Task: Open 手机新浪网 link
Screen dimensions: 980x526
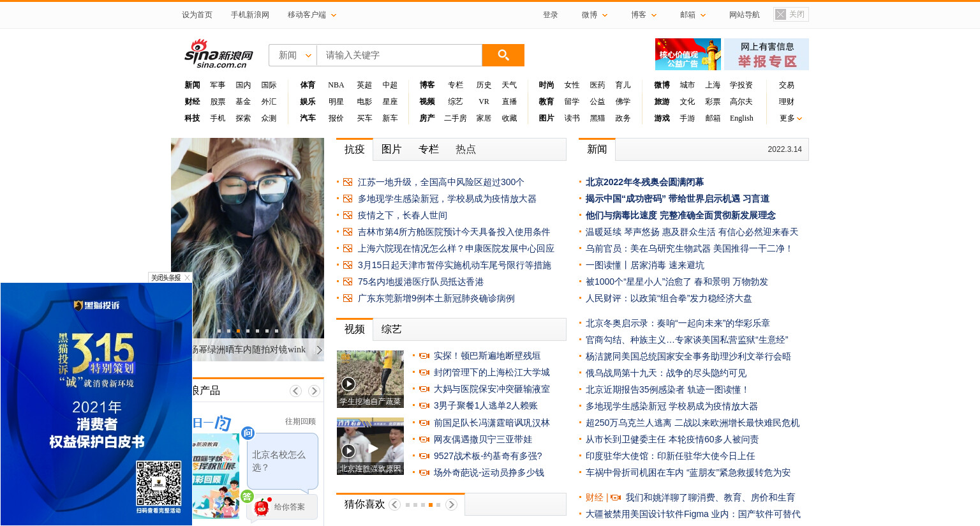Action: (250, 15)
